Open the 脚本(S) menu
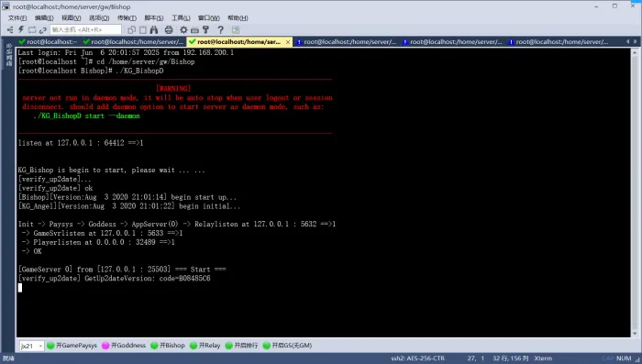 154,18
